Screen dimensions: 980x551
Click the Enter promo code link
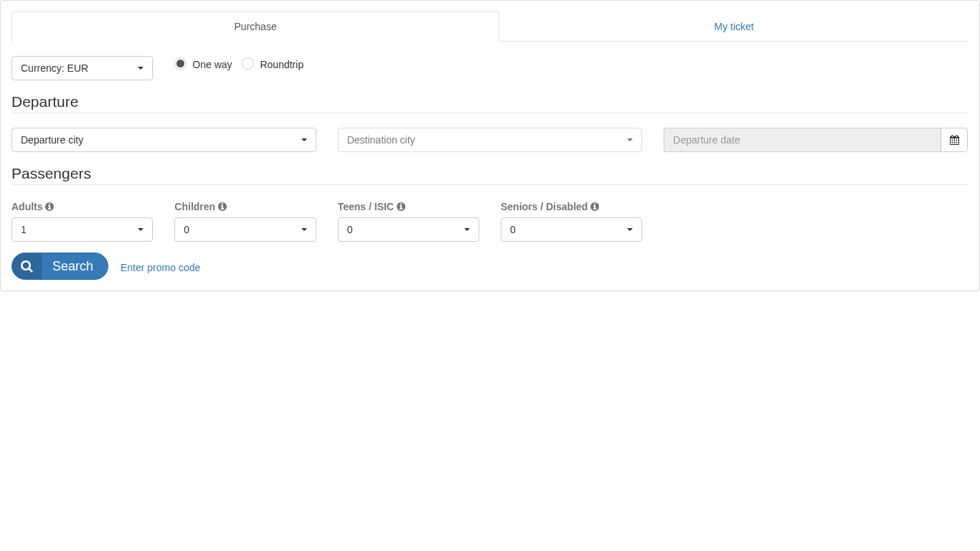click(x=161, y=268)
